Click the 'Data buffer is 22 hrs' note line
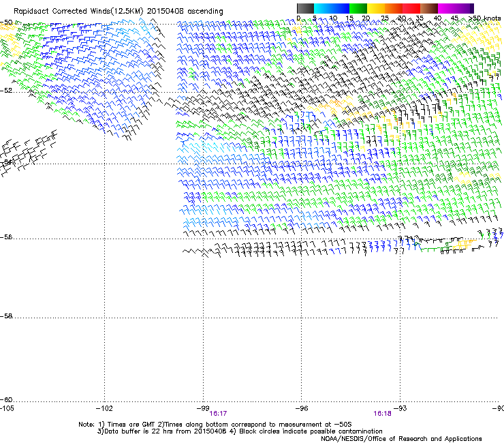This screenshot has width=504, height=443. [x=240, y=431]
